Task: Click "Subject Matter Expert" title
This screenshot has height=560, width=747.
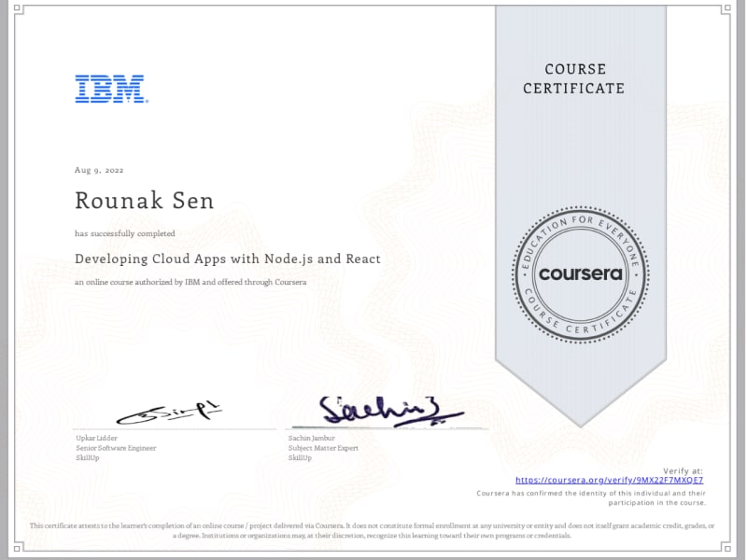Action: pyautogui.click(x=323, y=448)
